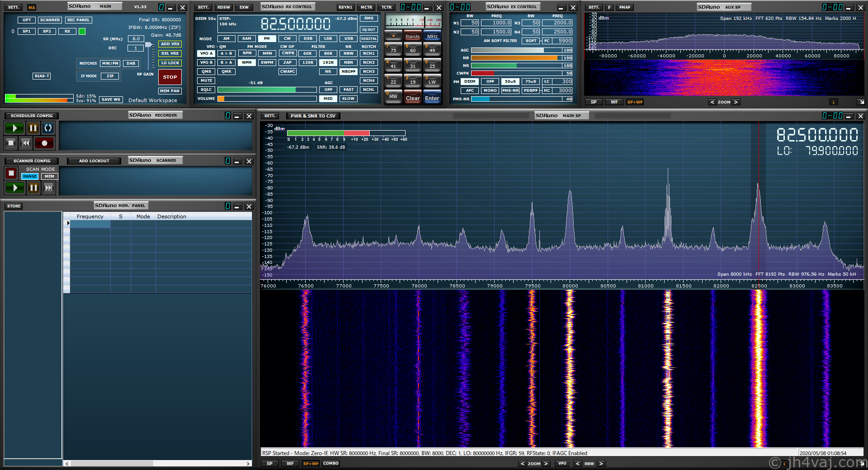Rewind recording to start in Recorder
Image resolution: width=868 pixels, height=470 pixels.
(x=26, y=143)
